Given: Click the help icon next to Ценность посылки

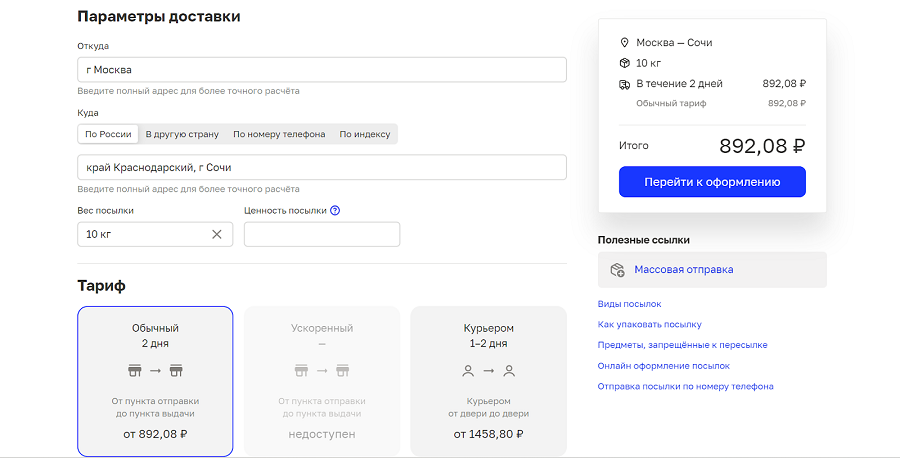Looking at the screenshot, I should pos(335,211).
